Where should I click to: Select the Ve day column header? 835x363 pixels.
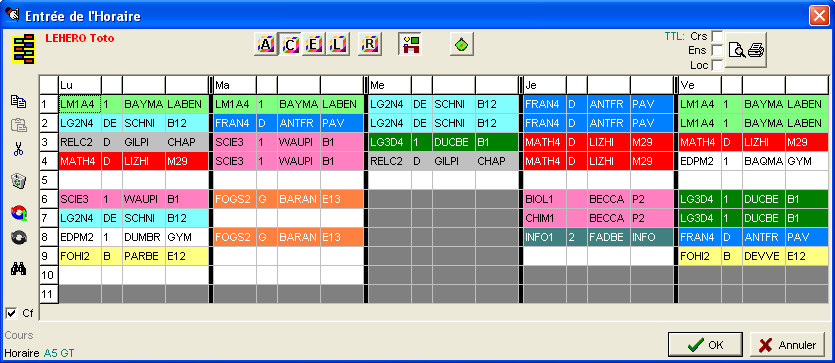coord(700,85)
